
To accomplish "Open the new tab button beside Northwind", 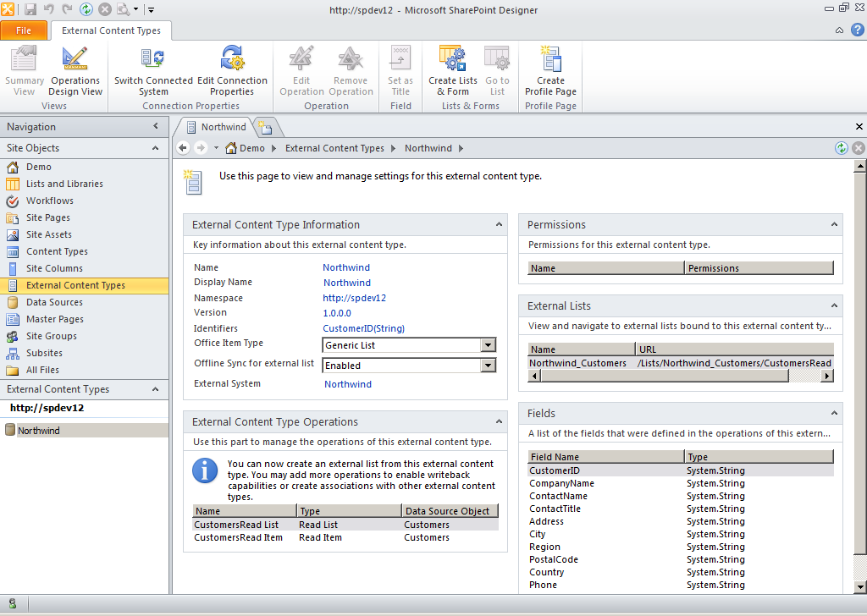I will coord(266,128).
